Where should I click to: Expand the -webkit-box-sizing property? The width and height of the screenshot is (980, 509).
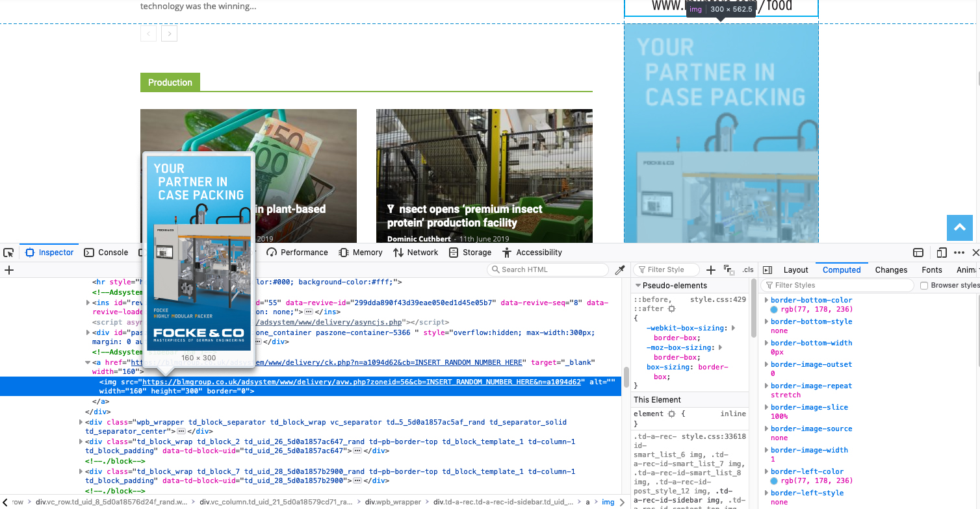point(733,329)
